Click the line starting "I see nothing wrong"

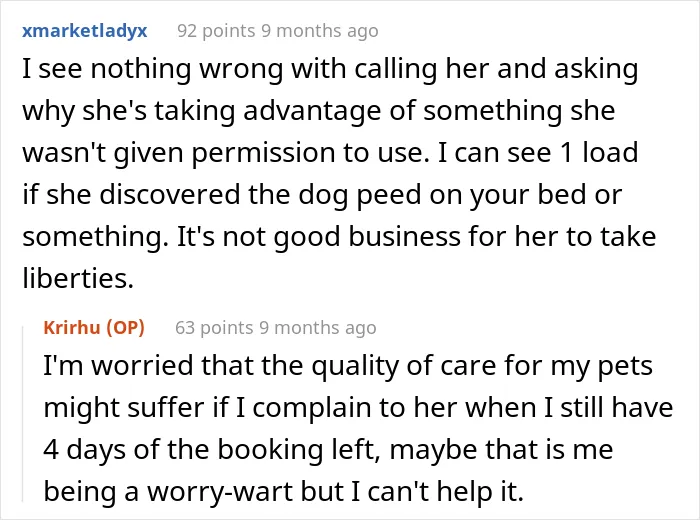330,70
